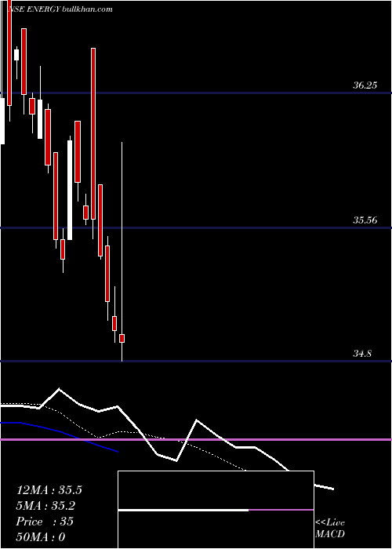Click the 12MA : 35.5 readout
The width and height of the screenshot is (392, 549).
[x=49, y=490]
